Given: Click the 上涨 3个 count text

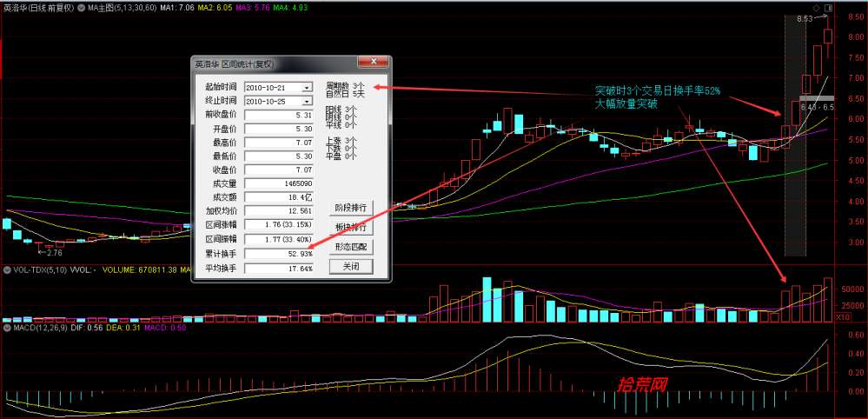Looking at the screenshot, I should (x=341, y=141).
